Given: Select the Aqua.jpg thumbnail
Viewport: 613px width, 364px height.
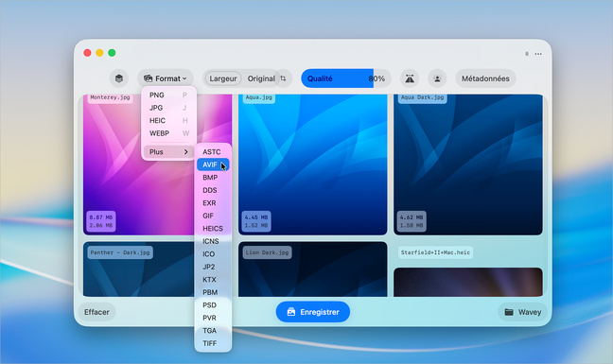Looking at the screenshot, I should (x=313, y=165).
